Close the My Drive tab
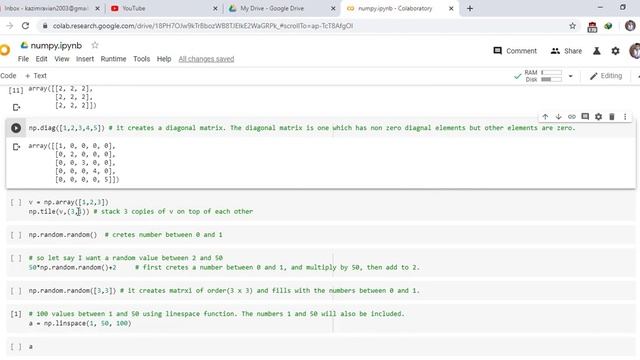640x360 pixels. coord(333,8)
